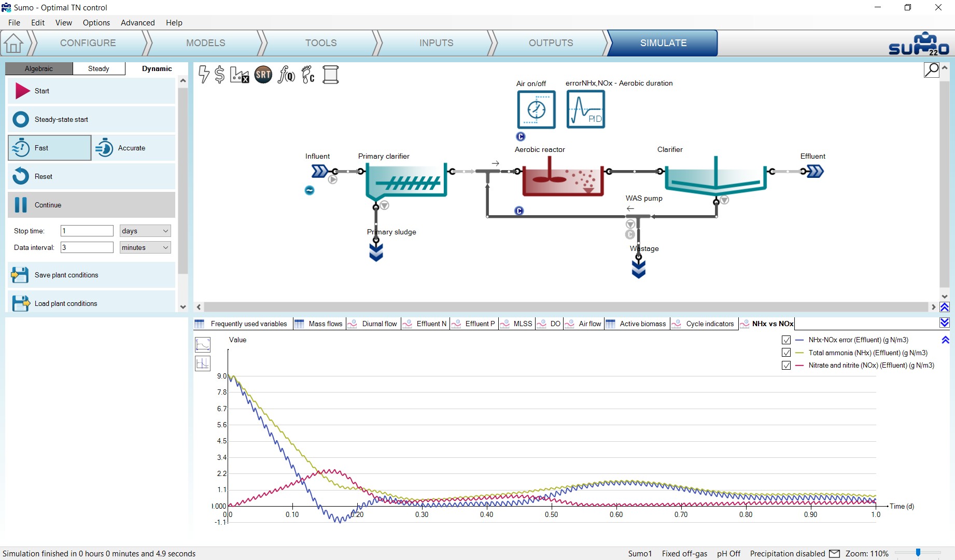Viewport: 955px width, 560px height.
Task: Click the energy lightning bolt icon
Action: (204, 75)
